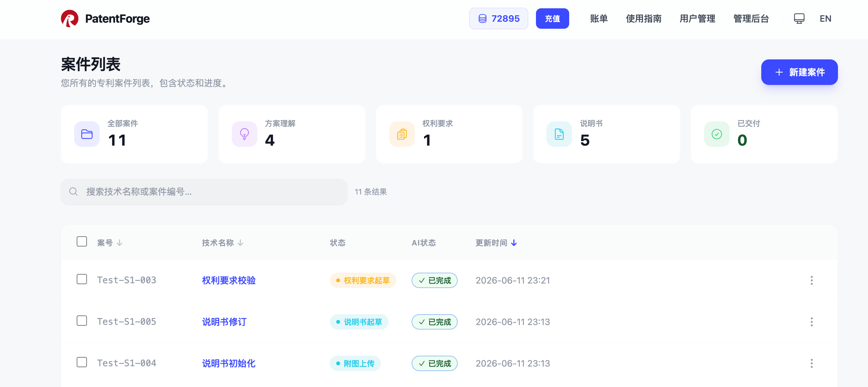Click the 状态 column header
Image resolution: width=868 pixels, height=387 pixels.
pyautogui.click(x=337, y=243)
